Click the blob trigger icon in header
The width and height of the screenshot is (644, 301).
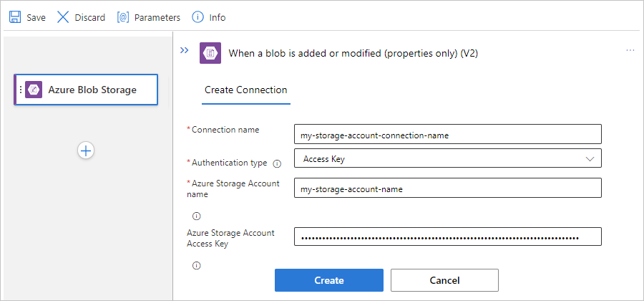[x=210, y=53]
